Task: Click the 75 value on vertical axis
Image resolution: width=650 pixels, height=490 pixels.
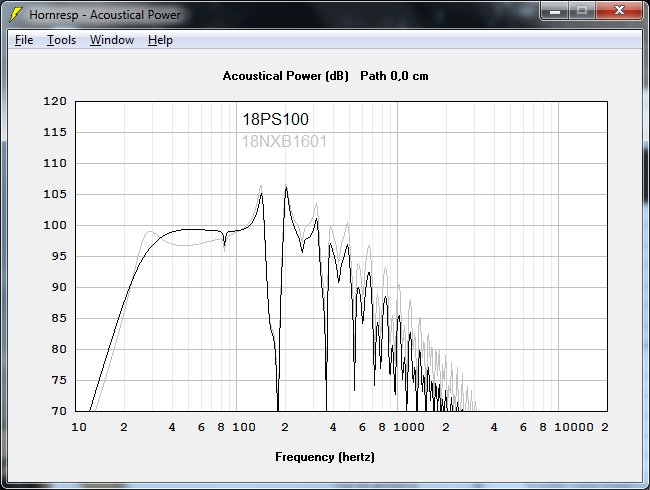Action: click(x=59, y=380)
